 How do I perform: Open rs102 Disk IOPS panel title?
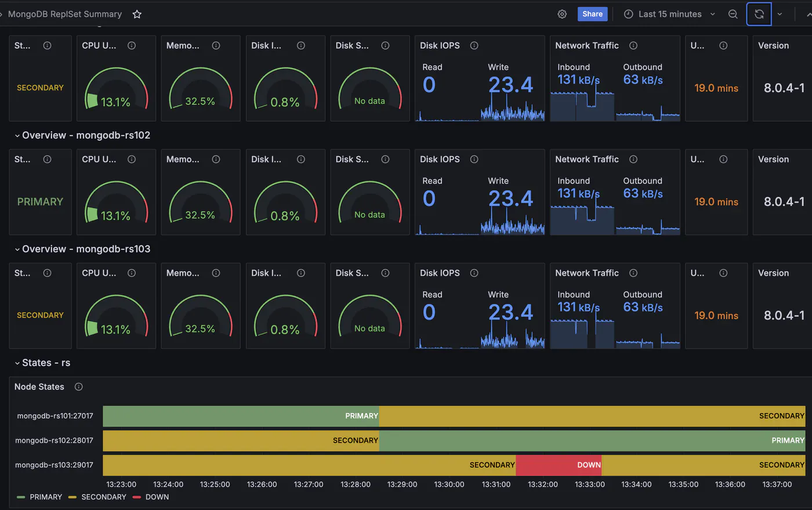coord(440,159)
